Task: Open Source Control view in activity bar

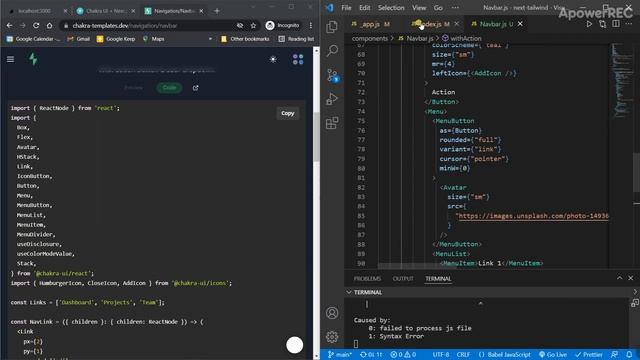Action: pyautogui.click(x=332, y=76)
